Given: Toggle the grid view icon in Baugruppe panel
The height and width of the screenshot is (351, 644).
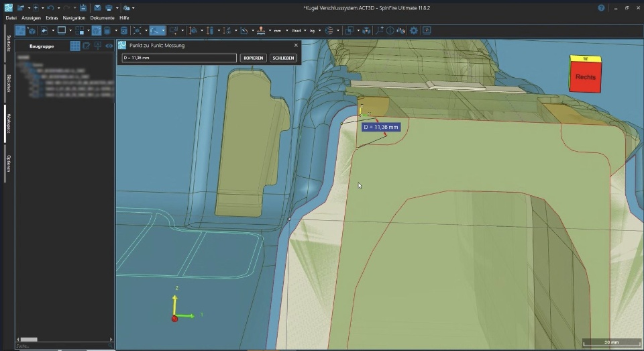Looking at the screenshot, I should coord(75,46).
